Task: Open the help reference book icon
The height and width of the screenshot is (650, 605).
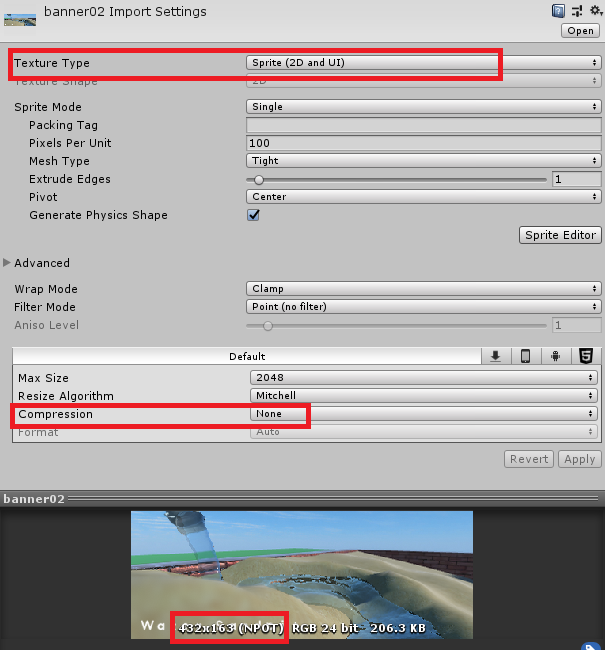Action: [558, 11]
